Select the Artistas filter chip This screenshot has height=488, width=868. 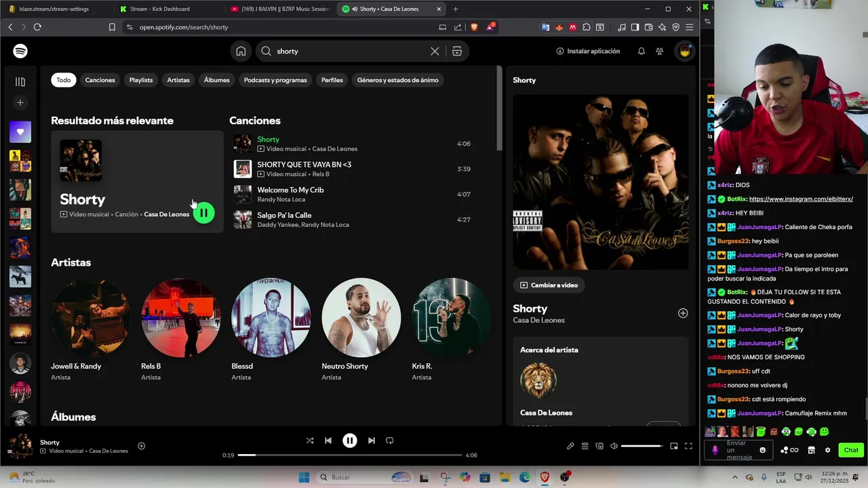pyautogui.click(x=178, y=80)
